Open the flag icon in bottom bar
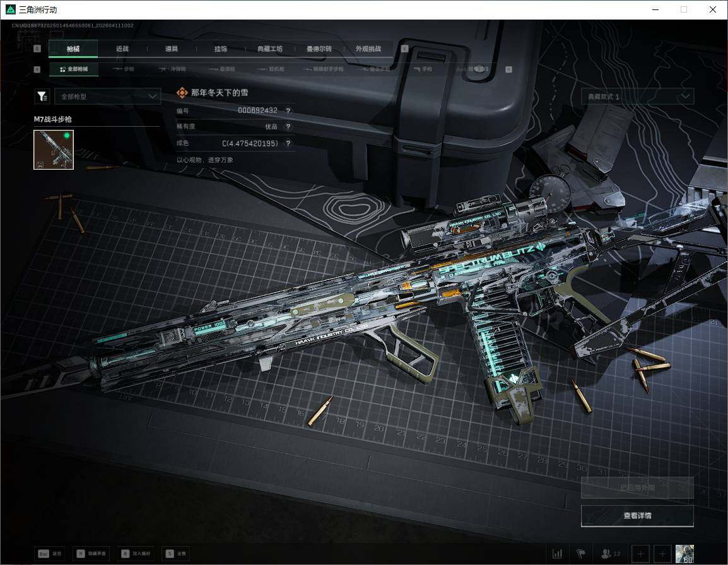728x565 pixels. 581,554
